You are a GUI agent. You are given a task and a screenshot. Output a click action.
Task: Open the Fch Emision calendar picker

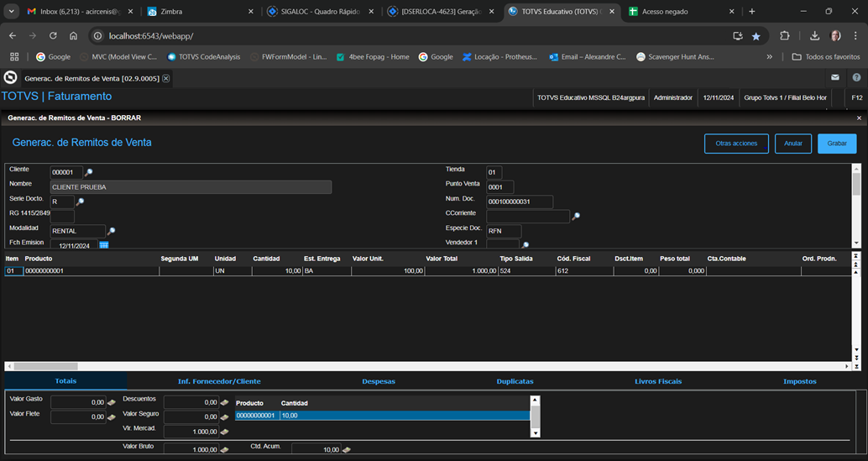[x=104, y=244]
